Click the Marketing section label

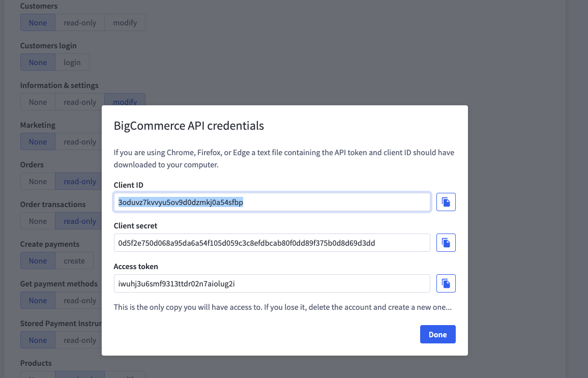[x=38, y=125]
